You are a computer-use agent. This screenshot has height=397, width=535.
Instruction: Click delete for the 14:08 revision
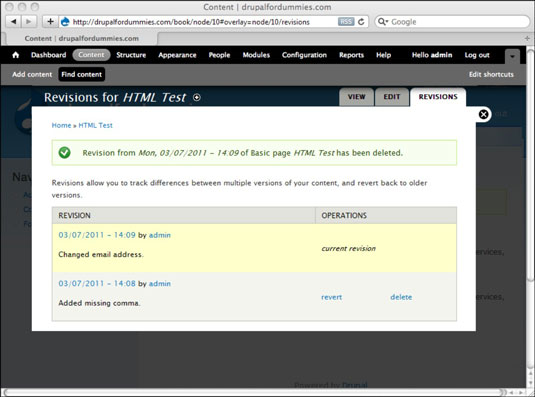click(x=401, y=297)
